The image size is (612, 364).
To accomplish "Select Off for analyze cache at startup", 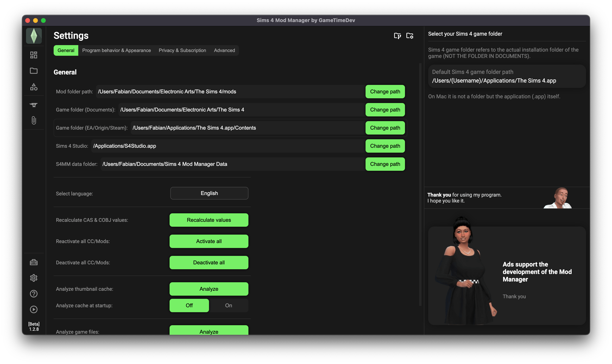I will 189,306.
